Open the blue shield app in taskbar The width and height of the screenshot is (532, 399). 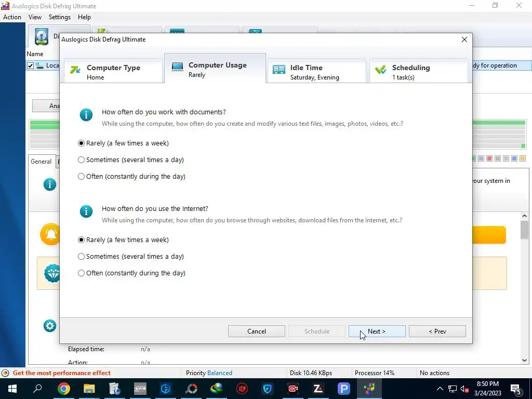point(268,389)
